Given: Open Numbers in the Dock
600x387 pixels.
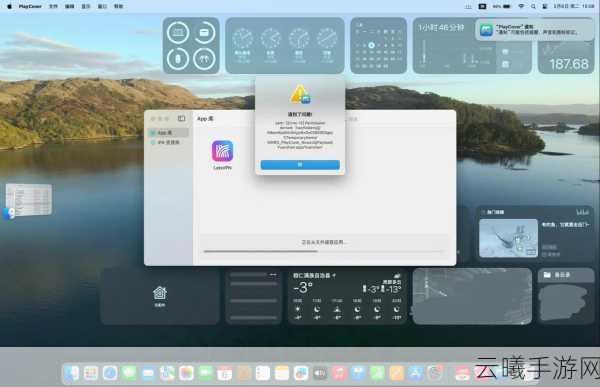Looking at the screenshot, I should 378,373.
